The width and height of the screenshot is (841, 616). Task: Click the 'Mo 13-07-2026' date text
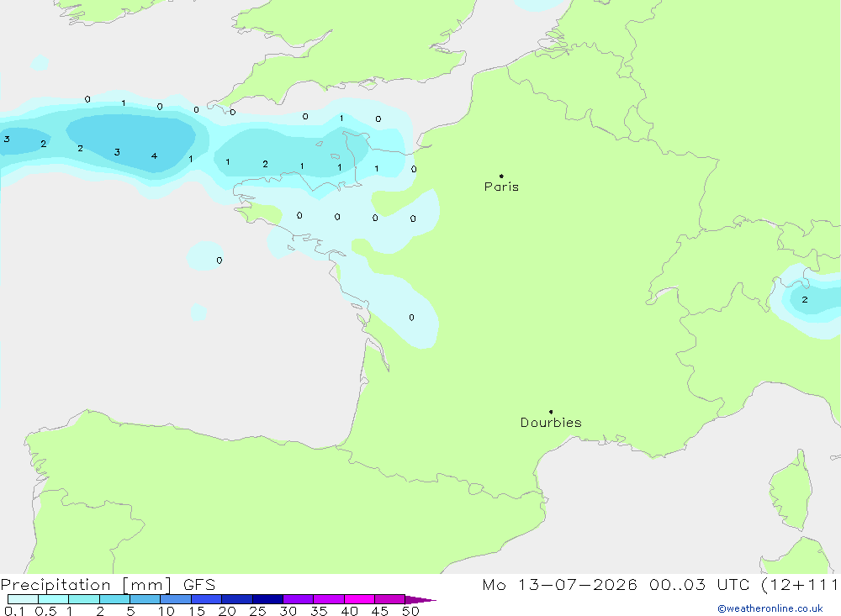[x=559, y=585]
